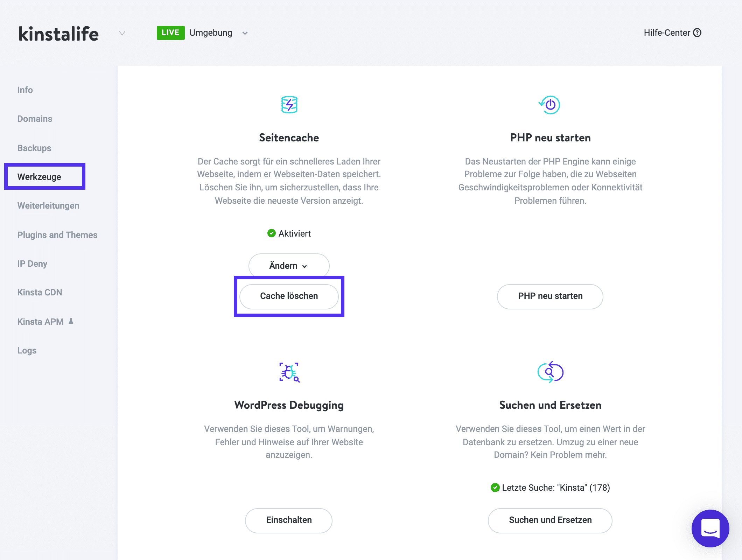Click the warning icon next to Kinsta APM
Image resolution: width=742 pixels, height=560 pixels.
pyautogui.click(x=71, y=321)
